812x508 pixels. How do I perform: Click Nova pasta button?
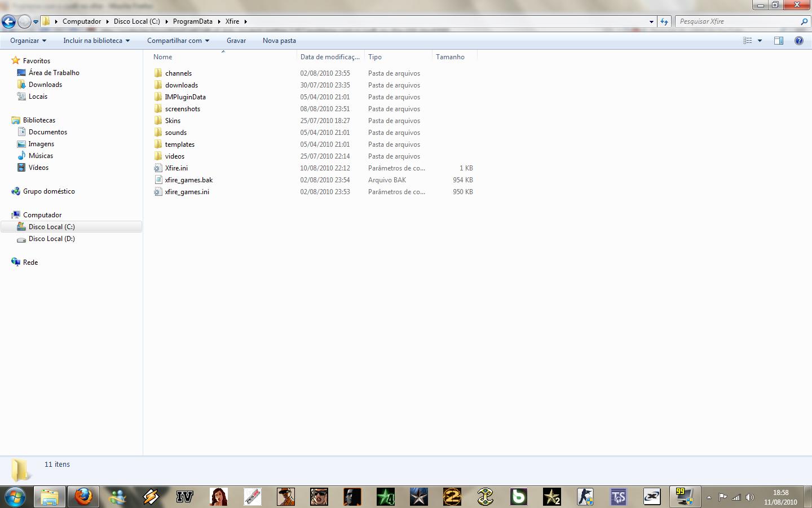tap(279, 41)
